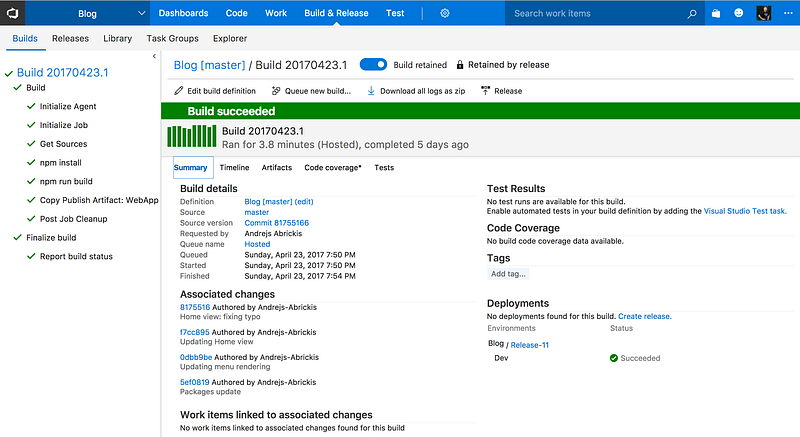
Task: Click the search magnifier icon
Action: coord(692,14)
